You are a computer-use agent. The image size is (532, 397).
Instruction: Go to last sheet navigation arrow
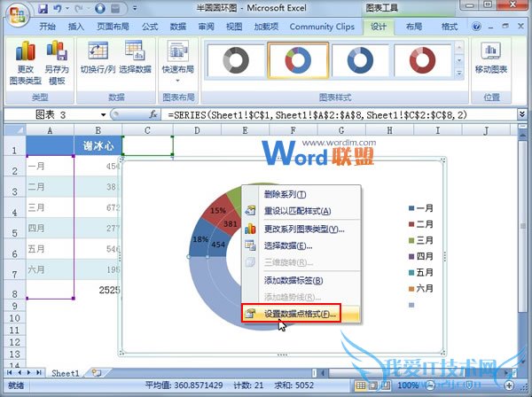[x=39, y=372]
